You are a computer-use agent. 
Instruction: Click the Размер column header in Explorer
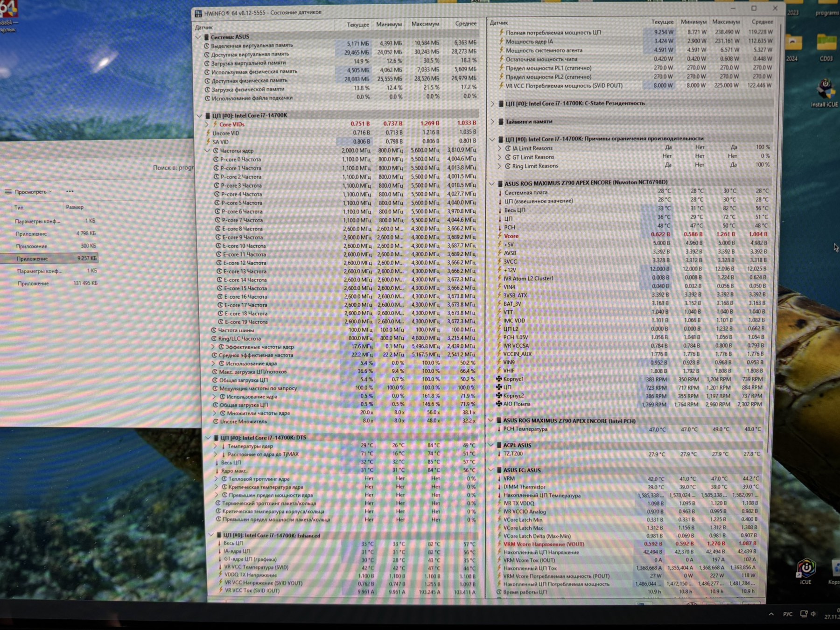click(x=75, y=207)
